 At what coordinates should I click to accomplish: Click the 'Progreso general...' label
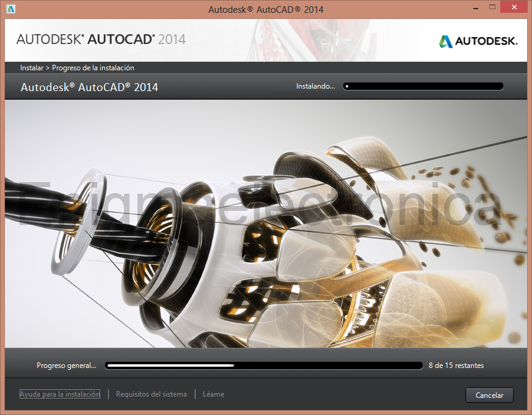[67, 365]
